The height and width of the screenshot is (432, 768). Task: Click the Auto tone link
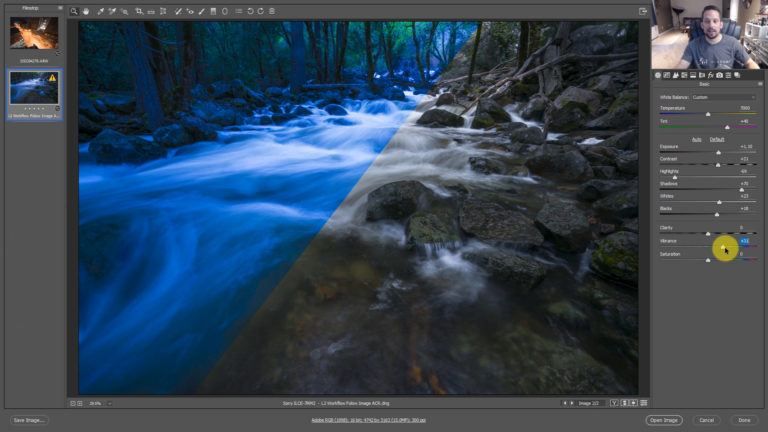pos(696,140)
